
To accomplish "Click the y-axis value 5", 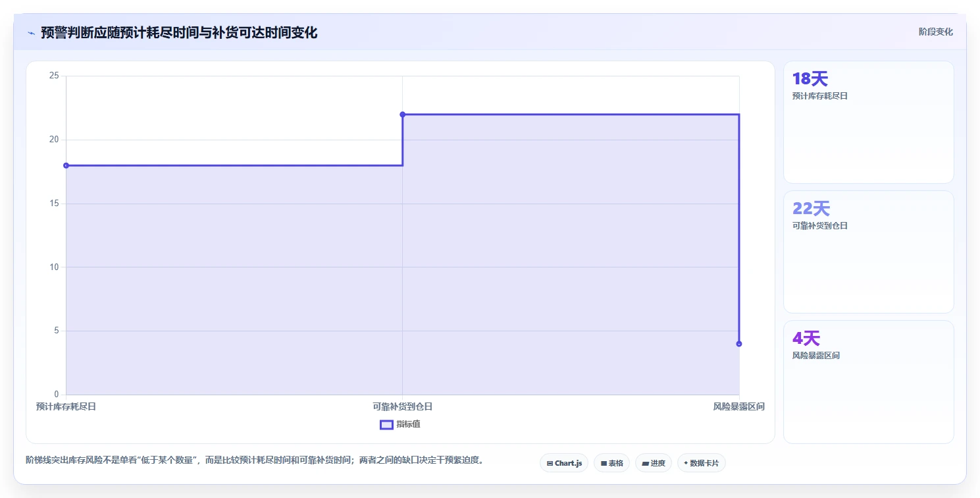I will click(57, 331).
